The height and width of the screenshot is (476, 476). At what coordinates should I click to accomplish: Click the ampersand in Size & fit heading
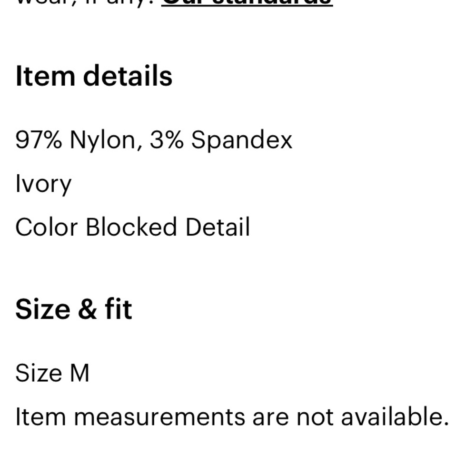point(88,309)
